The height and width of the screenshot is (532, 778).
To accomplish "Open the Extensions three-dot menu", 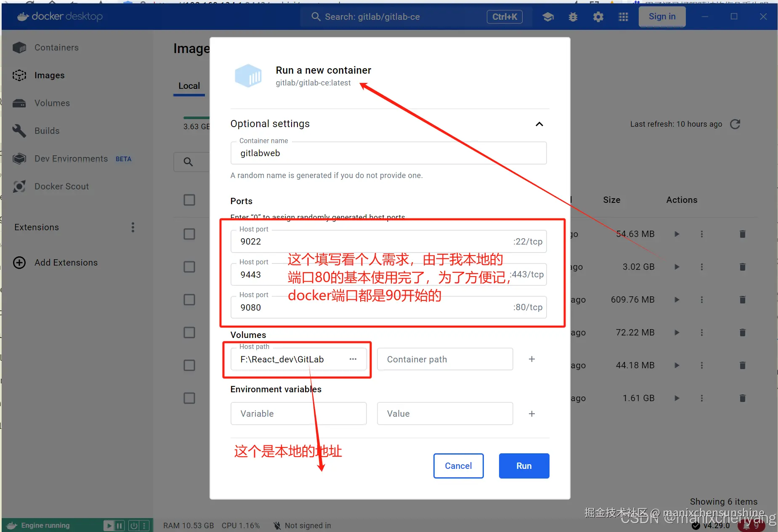I will pos(133,227).
